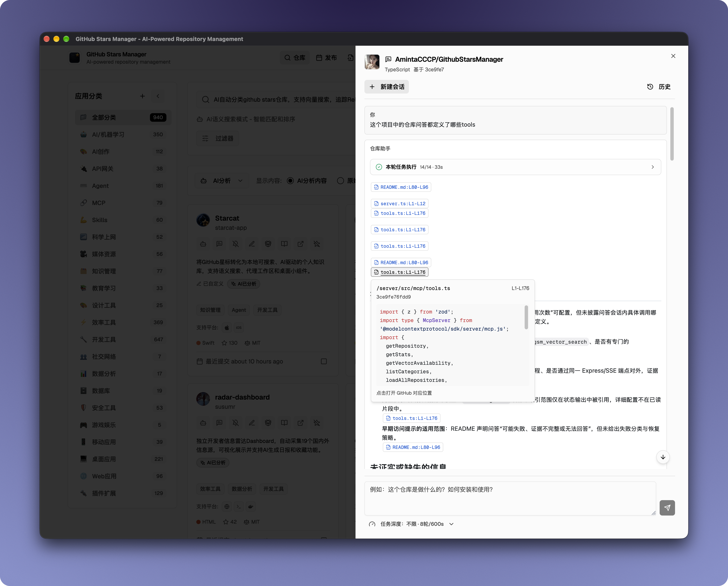Select the 插件扩展 category
Image resolution: width=728 pixels, height=586 pixels.
123,493
